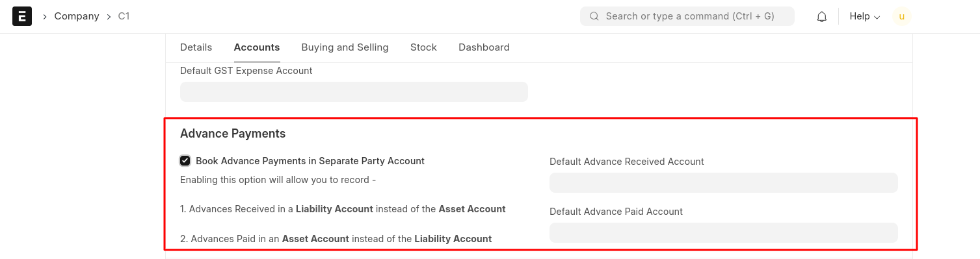Focus the search or command box
Viewport: 980px width, 259px height.
(x=687, y=16)
